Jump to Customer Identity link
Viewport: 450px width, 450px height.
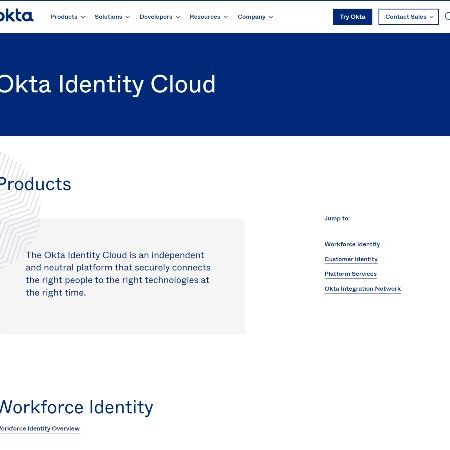coord(351,259)
